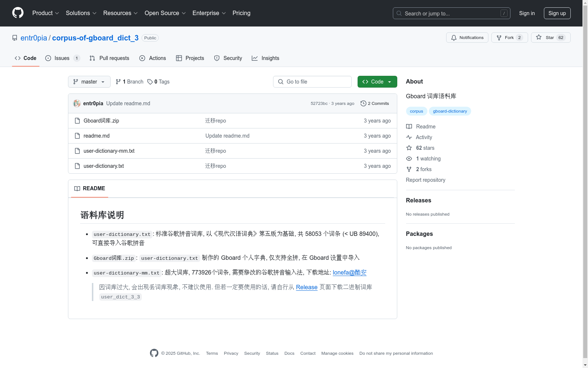Viewport: 588px width, 368px height.
Task: Open footer Manage cookies link
Action: tap(337, 353)
